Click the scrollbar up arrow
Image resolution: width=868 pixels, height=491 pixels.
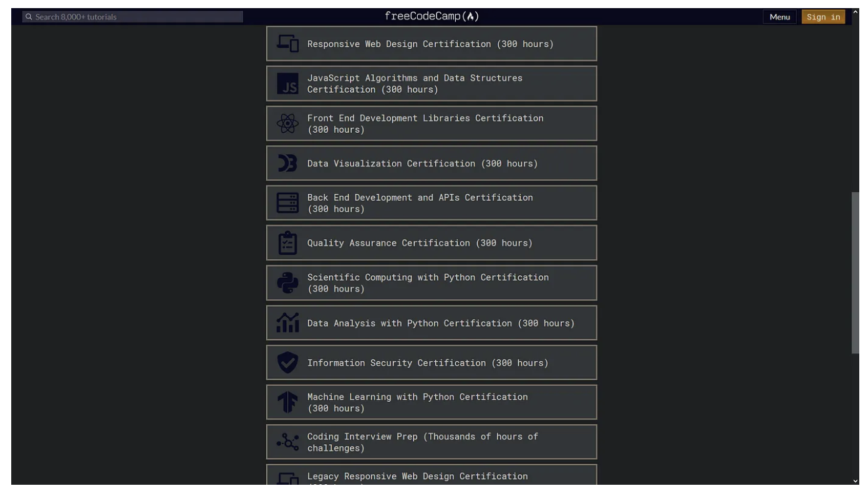(855, 13)
